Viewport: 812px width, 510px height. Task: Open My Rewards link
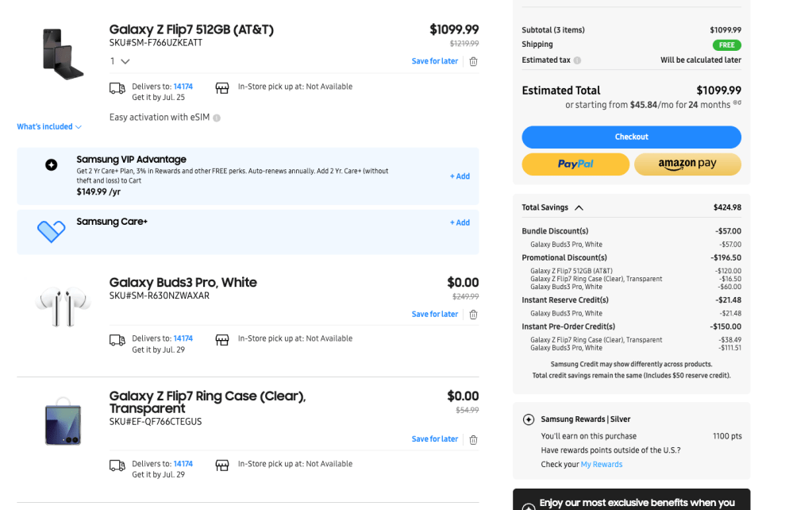coord(601,465)
